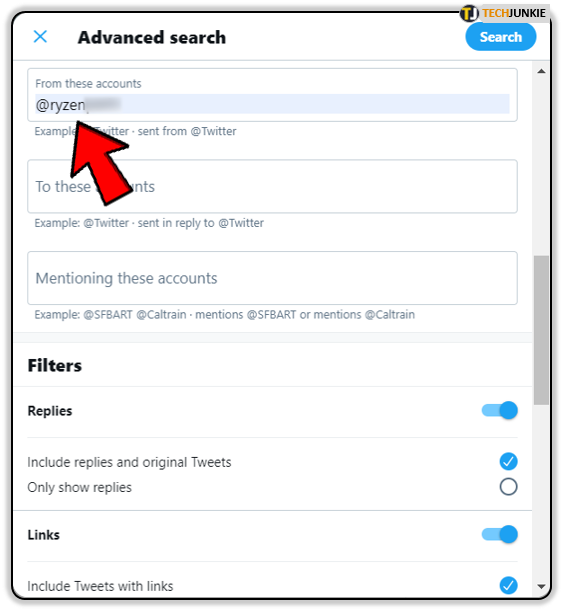Select Include replies and original Tweets
The width and height of the screenshot is (563, 611).
(x=508, y=462)
